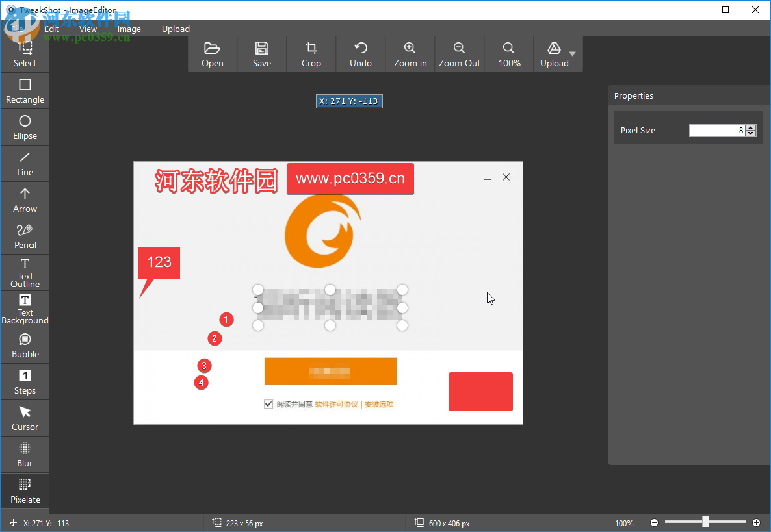Activate the Steps numbering tool

point(25,381)
